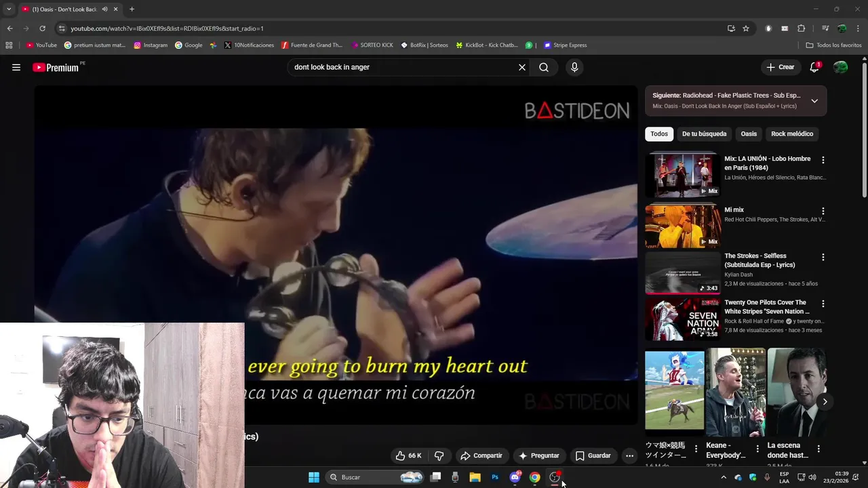Open Mi mix thumbnail
This screenshot has height=488, width=868.
pyautogui.click(x=682, y=225)
